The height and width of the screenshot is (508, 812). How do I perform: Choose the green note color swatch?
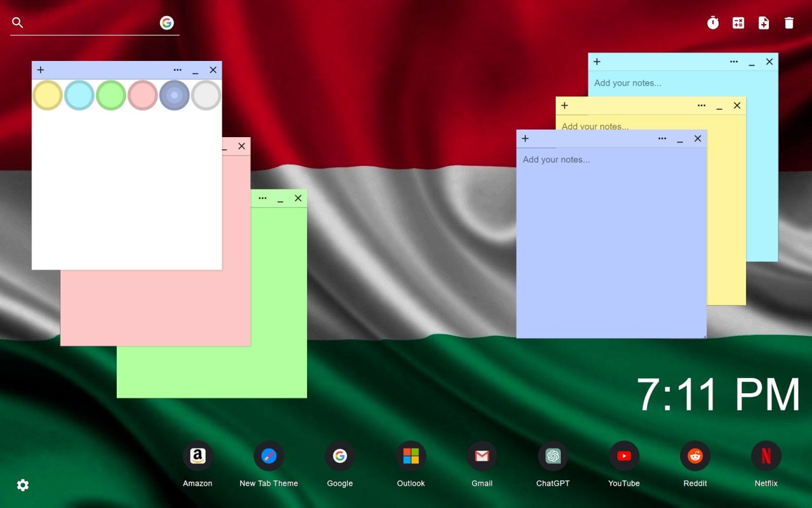coord(111,95)
